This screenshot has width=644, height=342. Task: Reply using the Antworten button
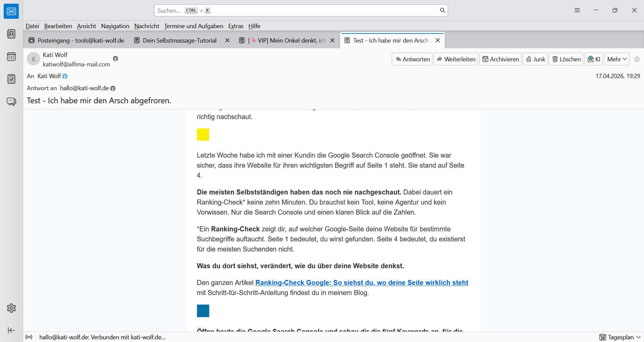click(412, 59)
